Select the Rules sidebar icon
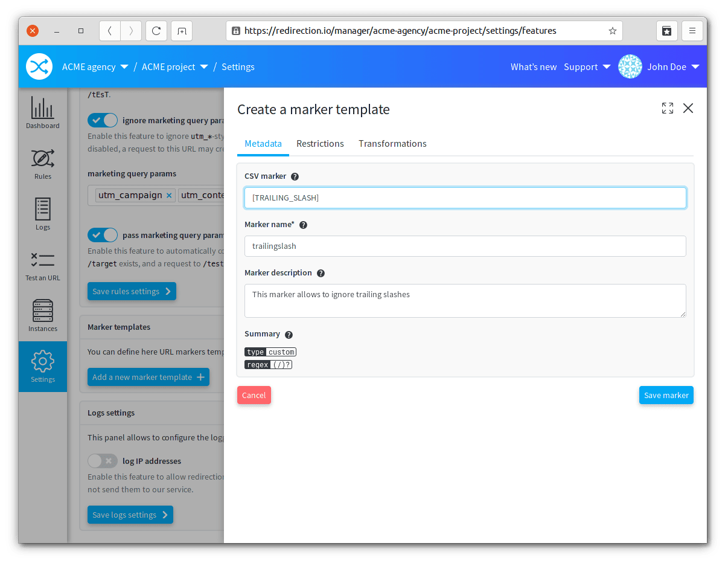This screenshot has width=728, height=566. tap(42, 163)
